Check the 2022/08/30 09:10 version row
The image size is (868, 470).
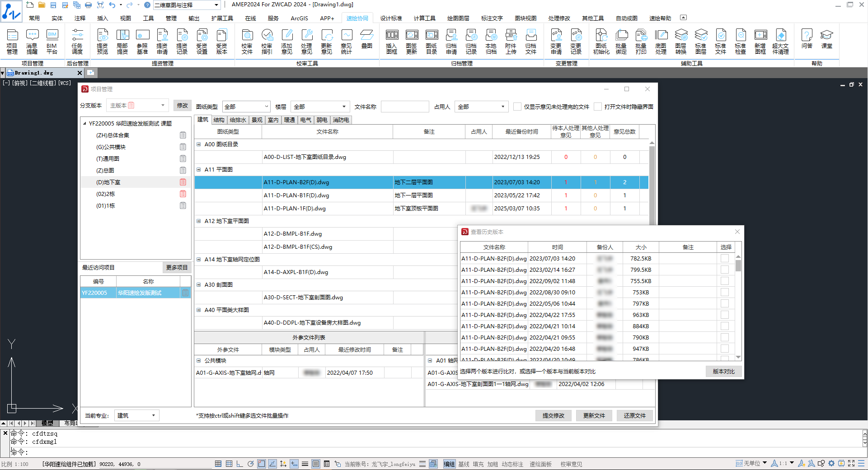[725, 292]
